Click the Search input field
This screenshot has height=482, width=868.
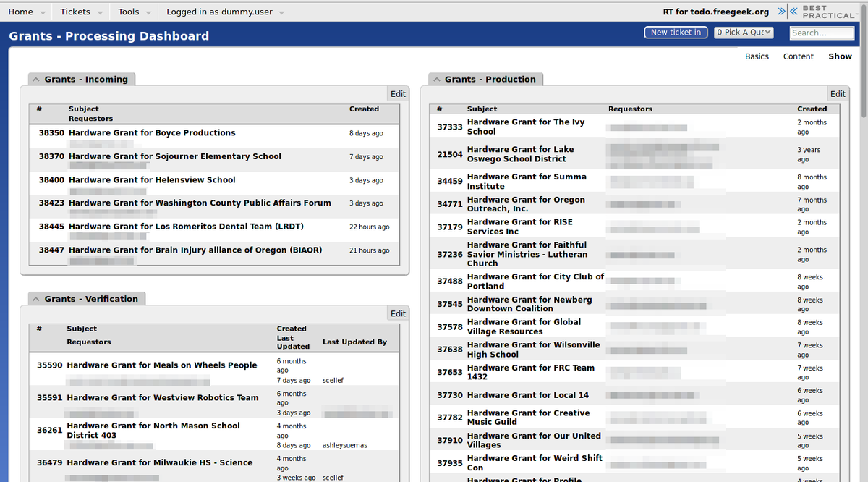click(x=822, y=33)
